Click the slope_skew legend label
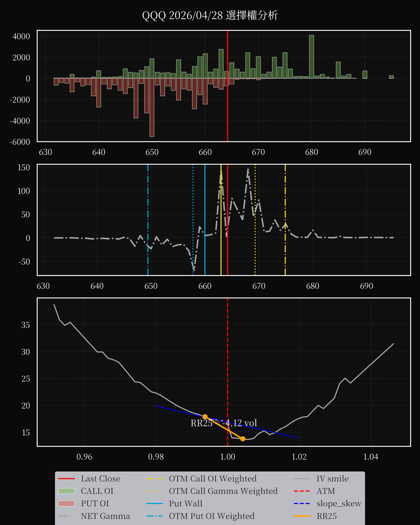 pos(339,504)
